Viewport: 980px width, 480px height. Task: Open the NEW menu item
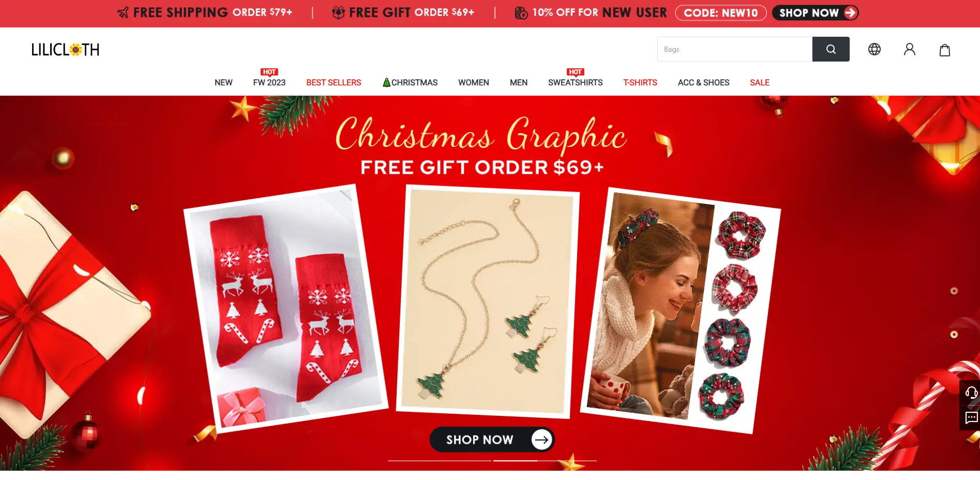(x=223, y=83)
